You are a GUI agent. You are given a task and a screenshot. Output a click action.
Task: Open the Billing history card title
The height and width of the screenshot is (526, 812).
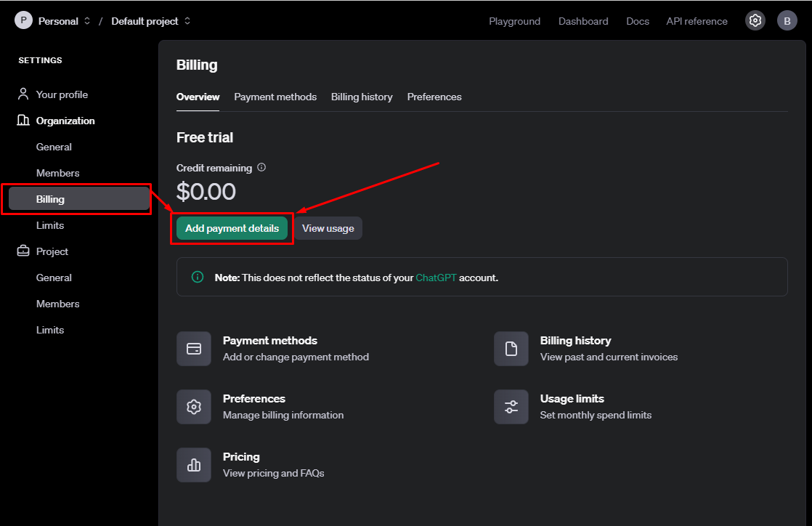pos(575,341)
